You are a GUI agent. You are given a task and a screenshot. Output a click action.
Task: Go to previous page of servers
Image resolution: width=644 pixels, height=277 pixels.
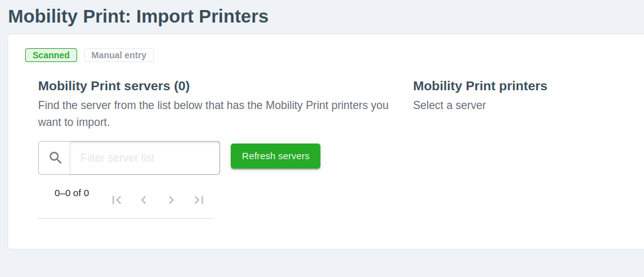144,200
